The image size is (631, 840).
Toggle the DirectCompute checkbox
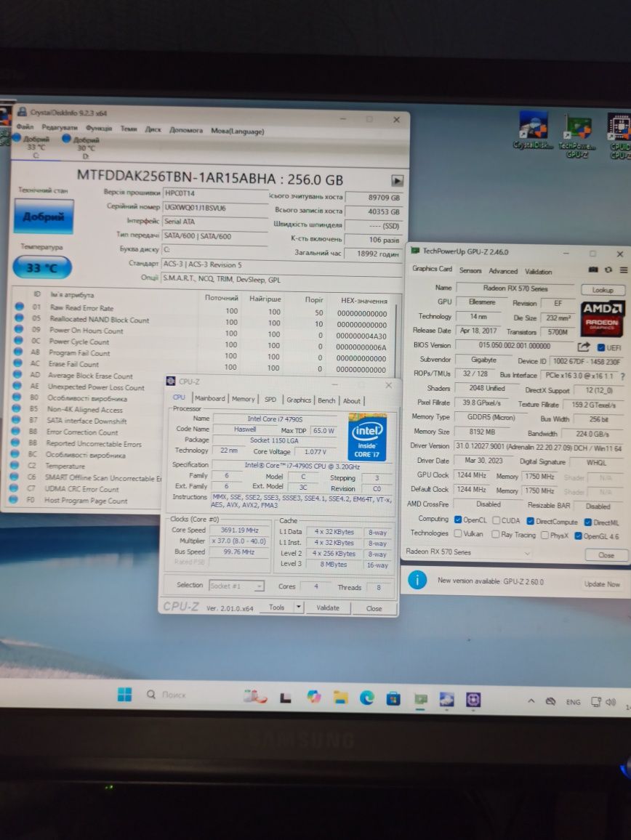click(x=530, y=521)
